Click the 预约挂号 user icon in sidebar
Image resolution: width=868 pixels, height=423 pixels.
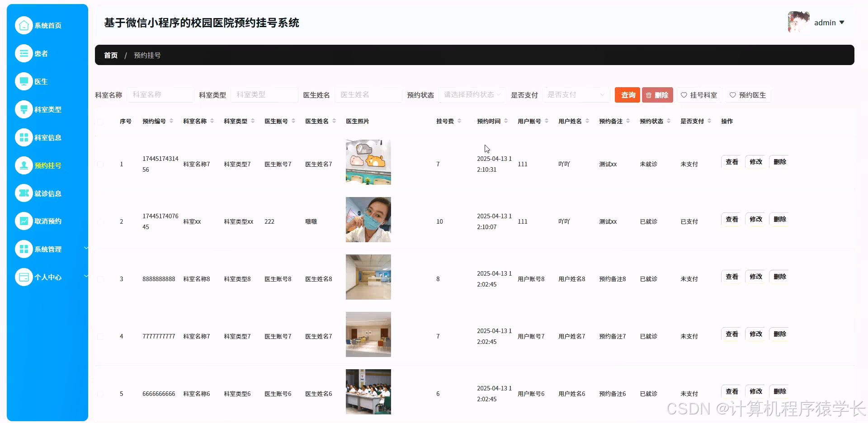(24, 165)
